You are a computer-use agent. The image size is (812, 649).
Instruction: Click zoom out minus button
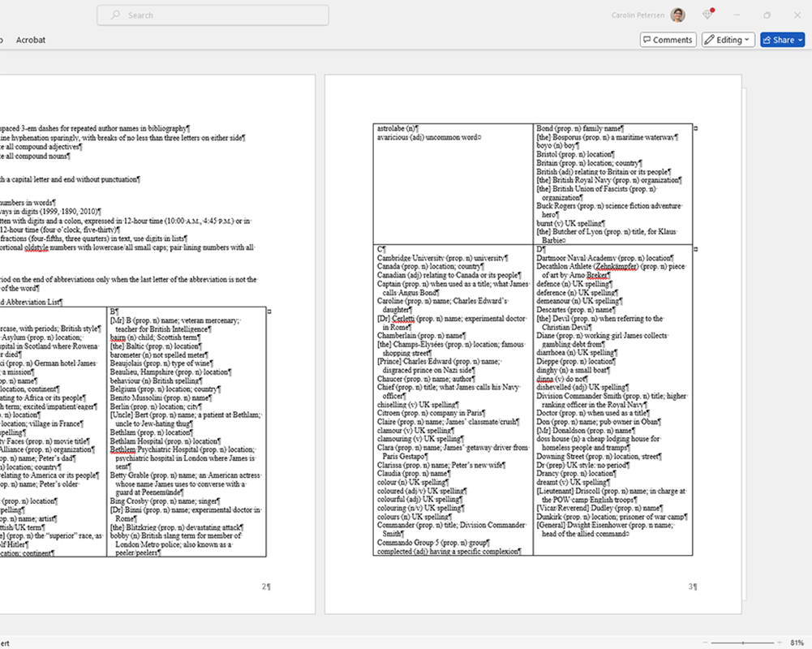[707, 643]
